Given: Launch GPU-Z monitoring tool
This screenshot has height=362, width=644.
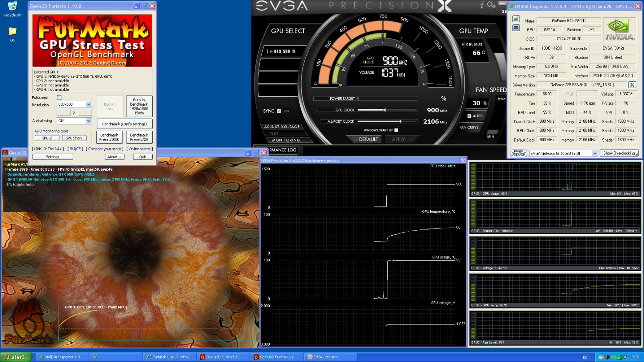Looking at the screenshot, I should pos(47,138).
